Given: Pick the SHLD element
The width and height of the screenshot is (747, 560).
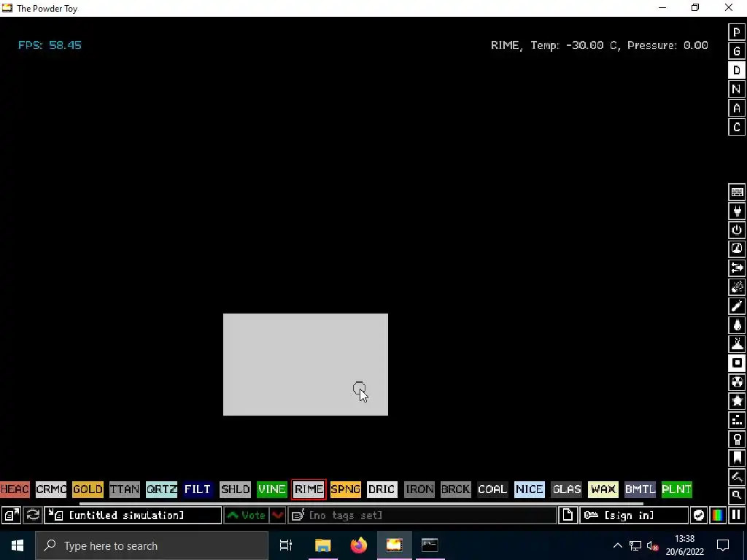Looking at the screenshot, I should [x=235, y=489].
